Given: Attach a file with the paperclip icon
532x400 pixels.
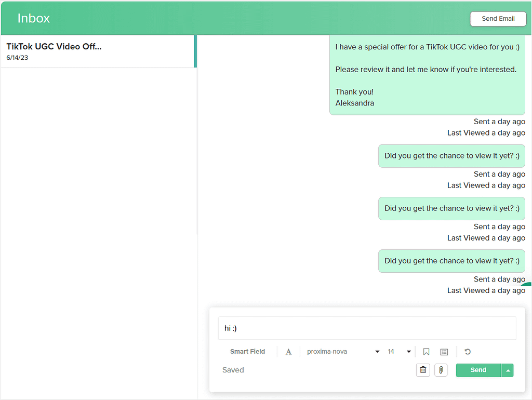Looking at the screenshot, I should click(x=441, y=370).
